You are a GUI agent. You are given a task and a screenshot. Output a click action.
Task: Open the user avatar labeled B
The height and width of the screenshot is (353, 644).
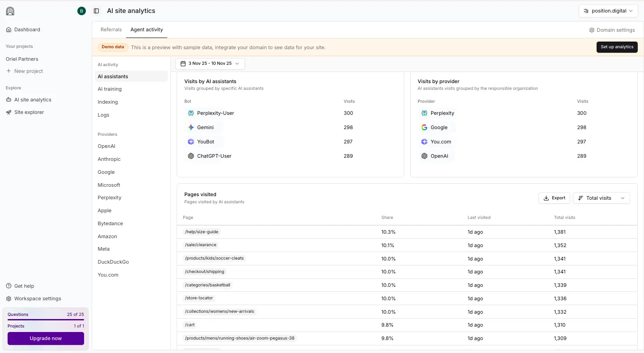[81, 11]
